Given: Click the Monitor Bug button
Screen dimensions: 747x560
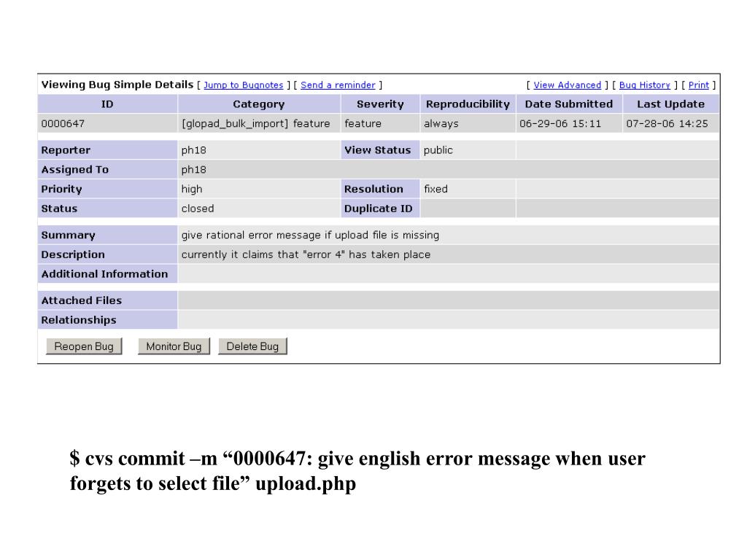Looking at the screenshot, I should [174, 346].
